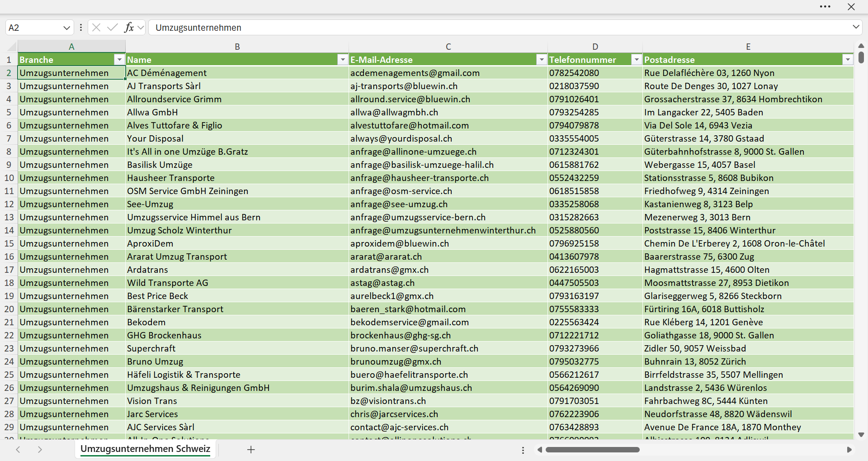
Task: Open the three-dots more options menu
Action: 825,7
